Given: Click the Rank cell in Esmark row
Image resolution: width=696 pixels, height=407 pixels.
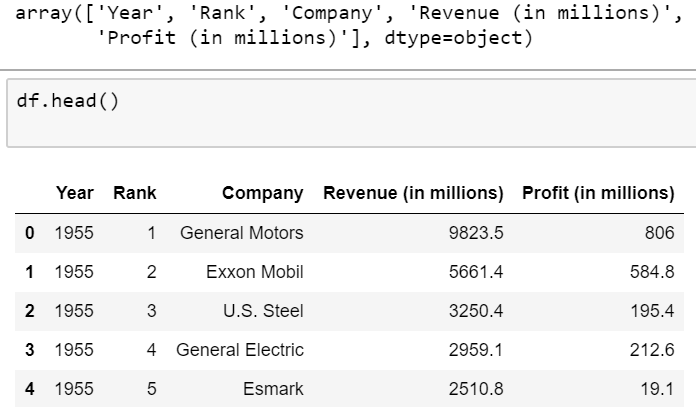Looking at the screenshot, I should [x=151, y=389].
